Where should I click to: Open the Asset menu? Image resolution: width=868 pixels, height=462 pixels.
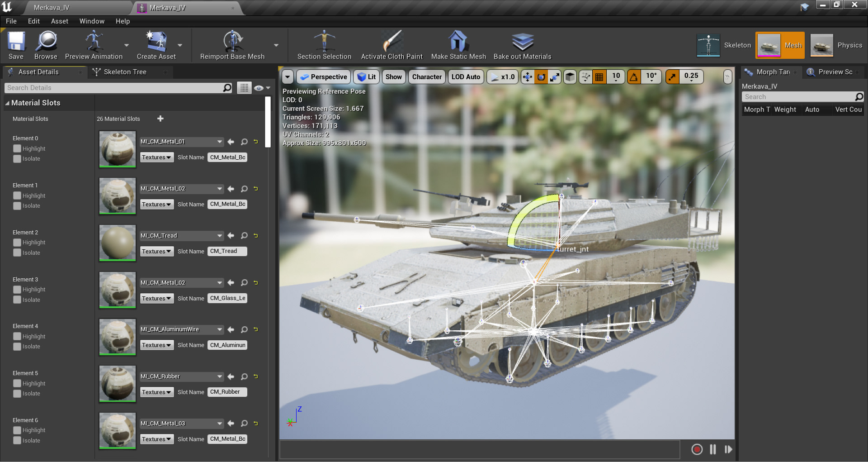(60, 21)
